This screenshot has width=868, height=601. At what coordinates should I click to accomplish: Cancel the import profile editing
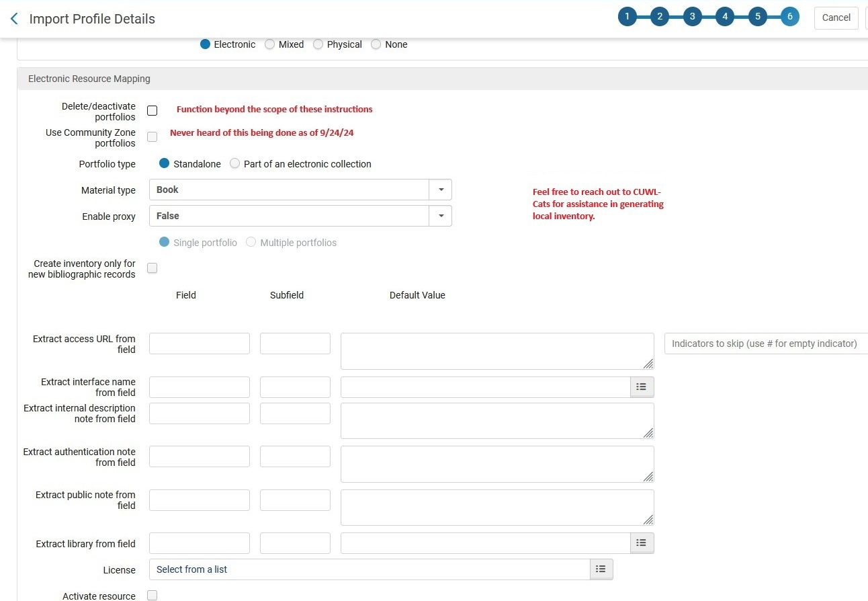(836, 17)
